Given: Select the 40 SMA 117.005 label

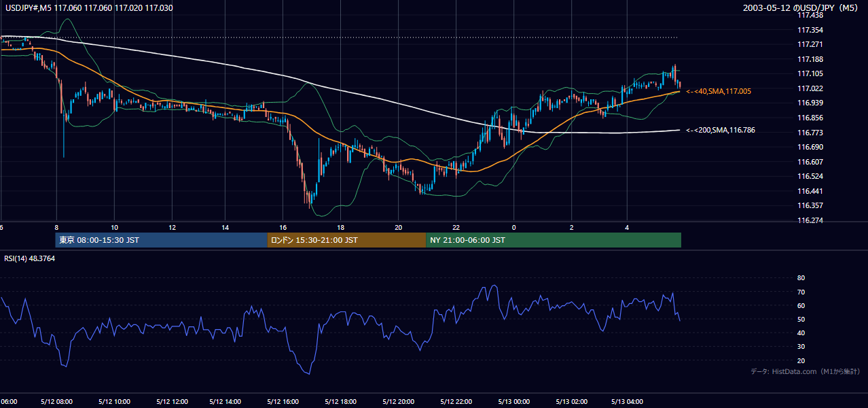Looking at the screenshot, I should coord(718,90).
